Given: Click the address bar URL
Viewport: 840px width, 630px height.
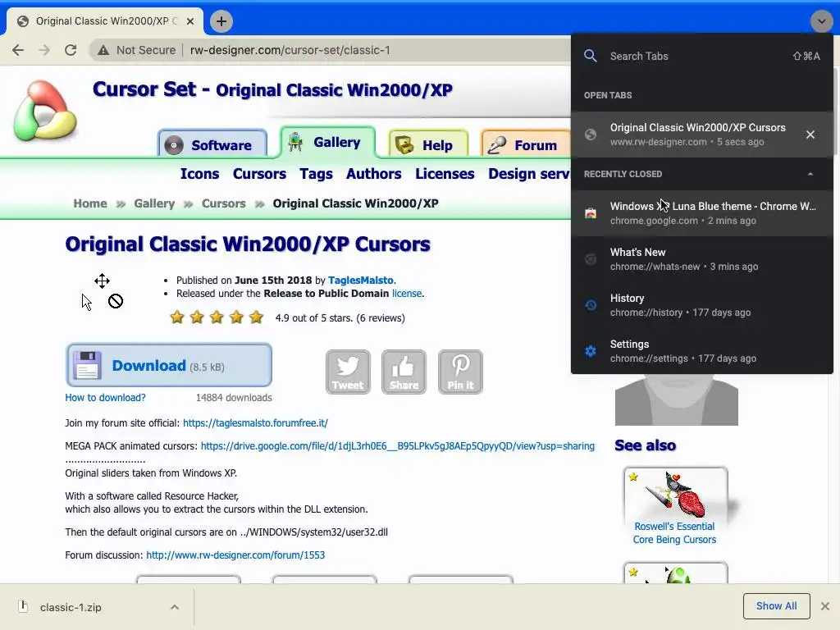Looking at the screenshot, I should click(290, 50).
